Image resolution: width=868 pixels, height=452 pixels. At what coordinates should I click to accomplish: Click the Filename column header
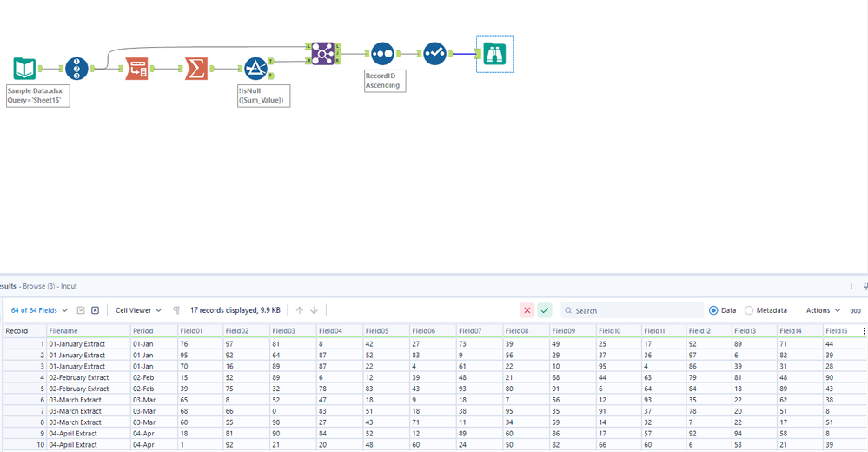(89, 330)
